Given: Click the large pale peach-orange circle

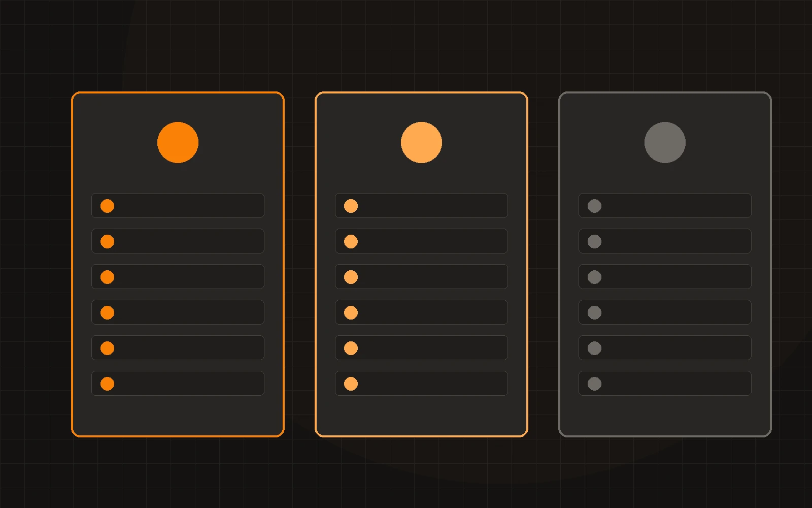Looking at the screenshot, I should coord(421,142).
